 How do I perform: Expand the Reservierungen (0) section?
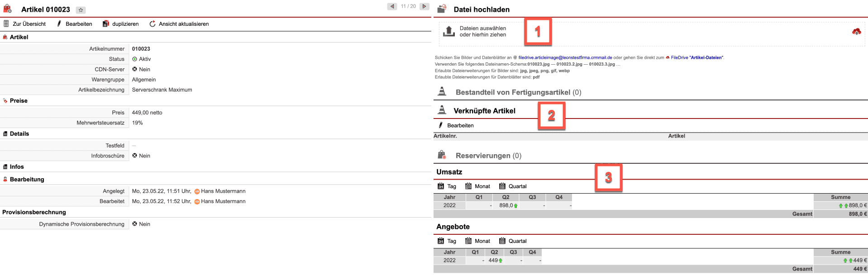tap(488, 156)
